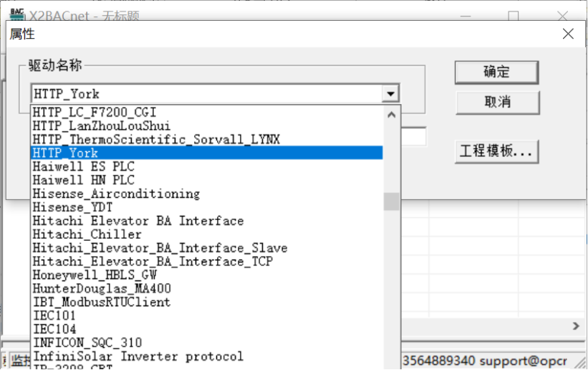Select highlighted HTTP_York list entry

coord(207,153)
